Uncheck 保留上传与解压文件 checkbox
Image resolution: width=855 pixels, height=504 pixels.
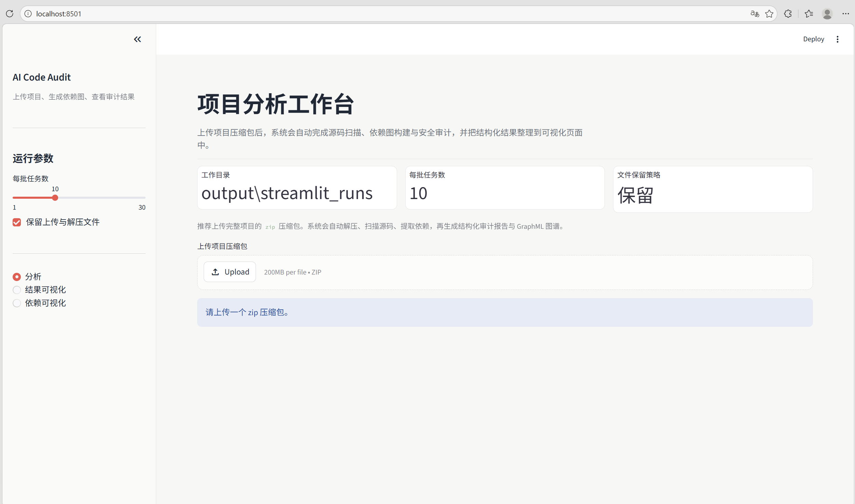pos(17,222)
